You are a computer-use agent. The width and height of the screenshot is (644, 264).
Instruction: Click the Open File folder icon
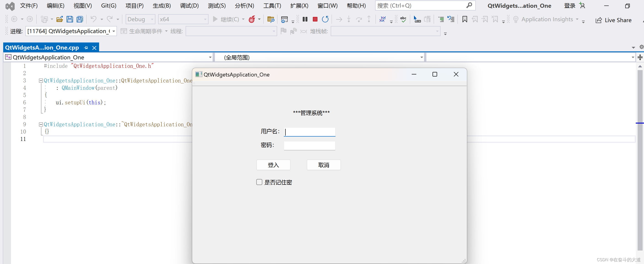[60, 19]
